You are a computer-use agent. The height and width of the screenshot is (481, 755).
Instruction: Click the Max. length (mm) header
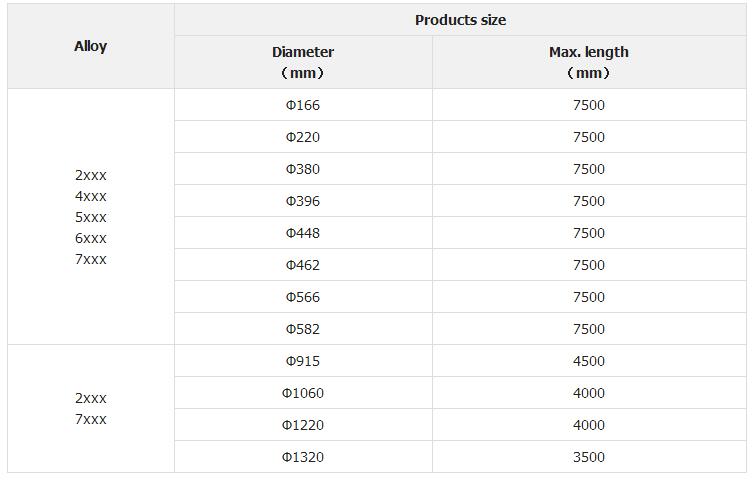(x=589, y=62)
